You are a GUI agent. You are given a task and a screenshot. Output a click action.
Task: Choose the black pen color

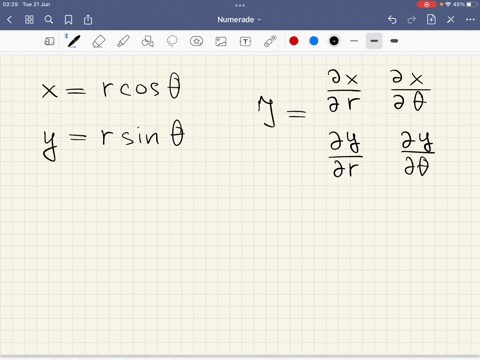click(x=334, y=41)
